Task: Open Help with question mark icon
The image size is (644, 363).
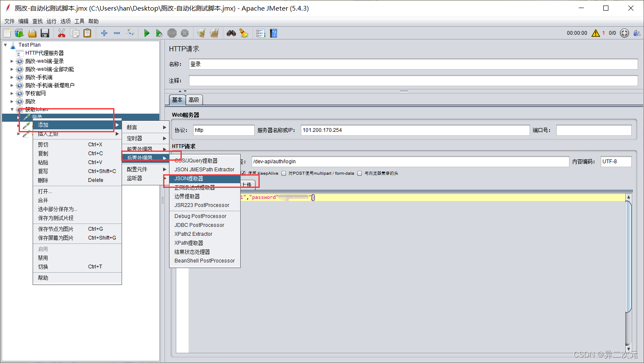Action: tap(274, 33)
